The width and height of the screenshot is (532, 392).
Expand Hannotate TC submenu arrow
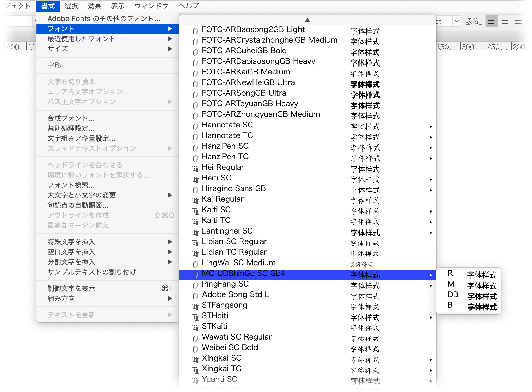click(431, 137)
